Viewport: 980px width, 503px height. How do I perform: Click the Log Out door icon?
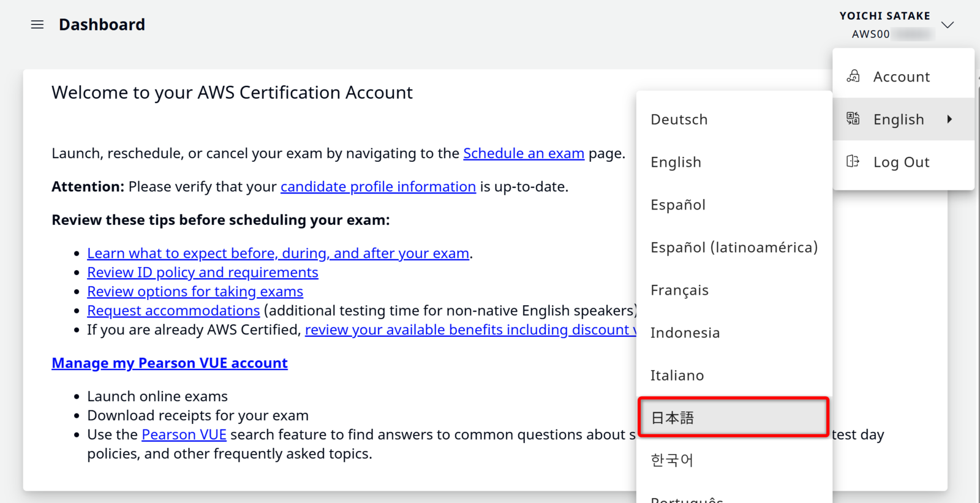(853, 161)
